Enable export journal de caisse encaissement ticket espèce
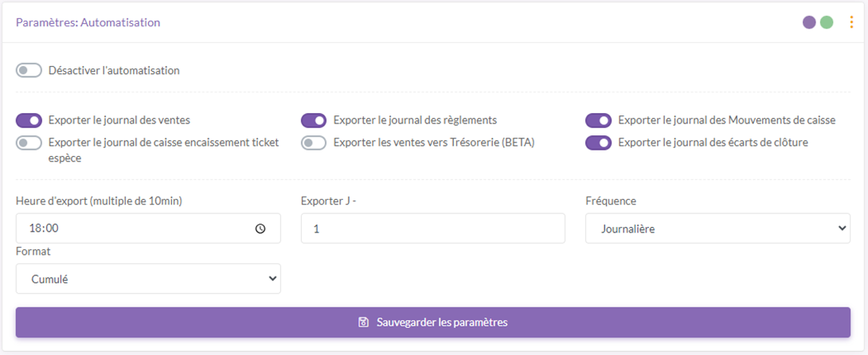This screenshot has height=355, width=868. [x=29, y=143]
